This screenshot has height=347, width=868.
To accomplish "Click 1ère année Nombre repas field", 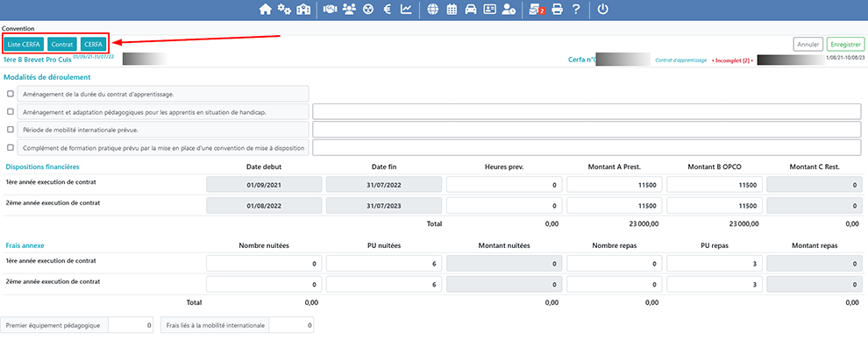I will coord(615,264).
